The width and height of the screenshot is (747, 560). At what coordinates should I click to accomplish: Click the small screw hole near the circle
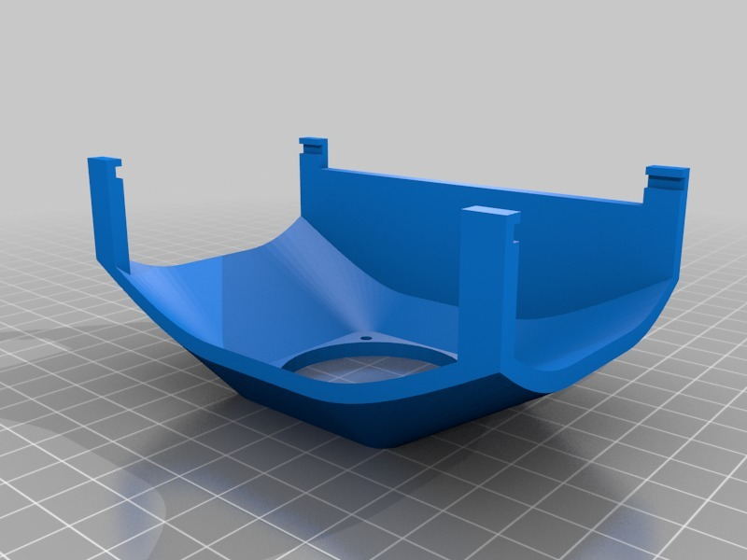point(366,337)
